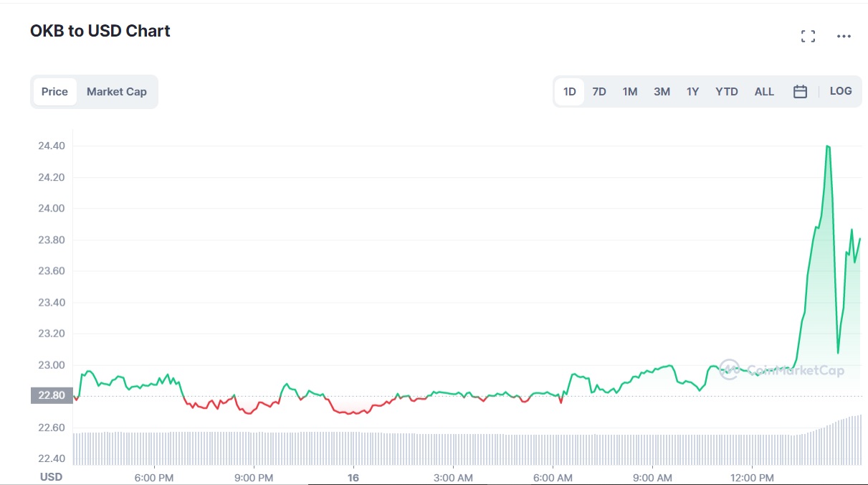Click the green price spike peak
Image resolution: width=868 pixels, height=485 pixels.
(829, 146)
